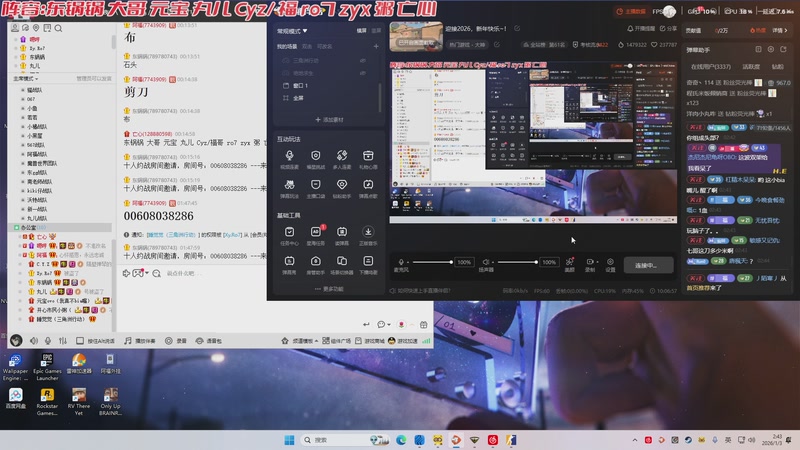Open YY audio mixer sliders icon

click(x=63, y=341)
